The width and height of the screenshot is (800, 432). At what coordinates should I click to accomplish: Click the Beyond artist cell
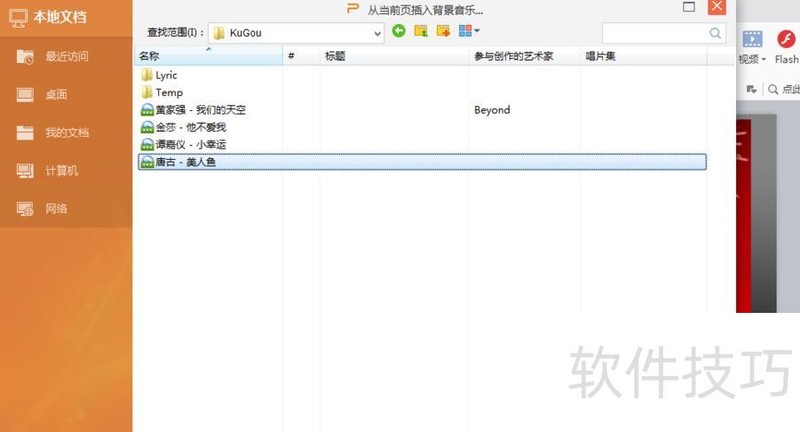492,110
